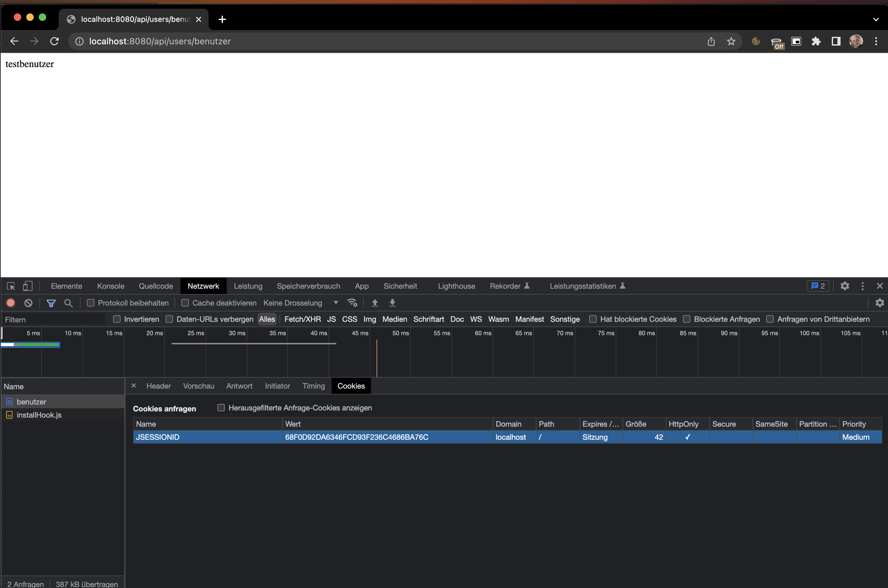Viewport: 888px width, 588px height.
Task: Enable Protokoll beibehalten checkbox
Action: click(91, 303)
